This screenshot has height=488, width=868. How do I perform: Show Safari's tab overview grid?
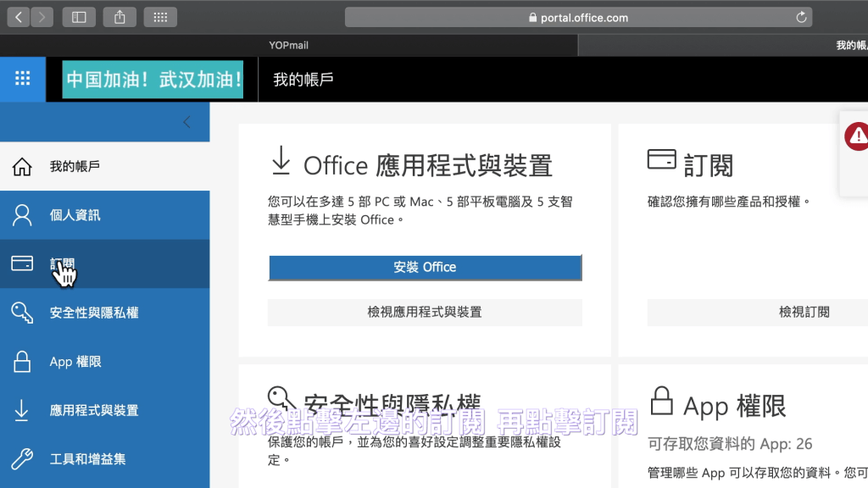pyautogui.click(x=160, y=17)
